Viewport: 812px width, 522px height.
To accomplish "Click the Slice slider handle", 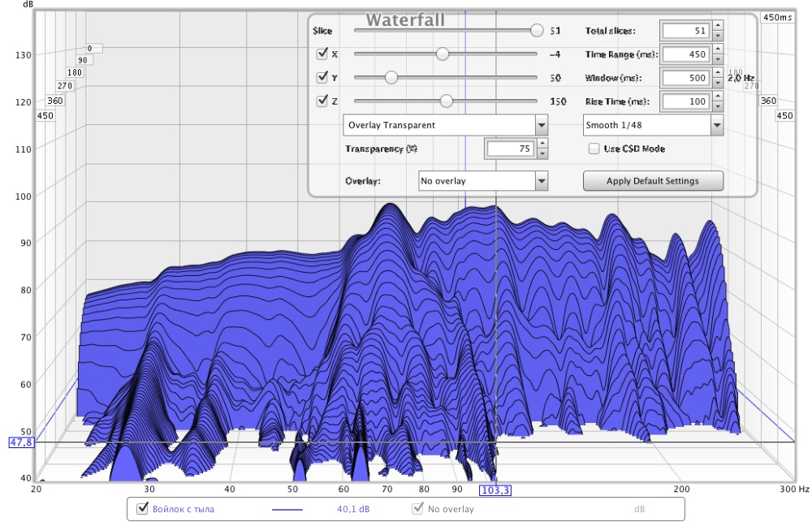I will pos(536,31).
